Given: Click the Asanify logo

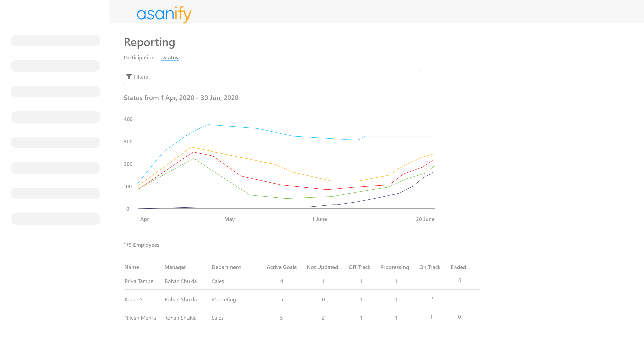Looking at the screenshot, I should click(x=164, y=14).
